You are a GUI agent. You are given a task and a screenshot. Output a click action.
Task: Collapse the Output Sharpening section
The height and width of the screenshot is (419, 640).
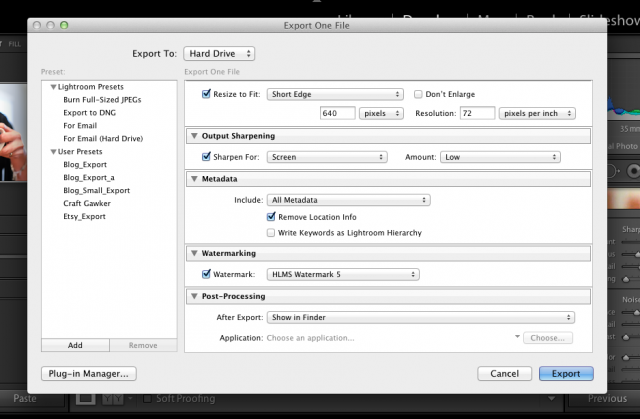click(x=194, y=136)
